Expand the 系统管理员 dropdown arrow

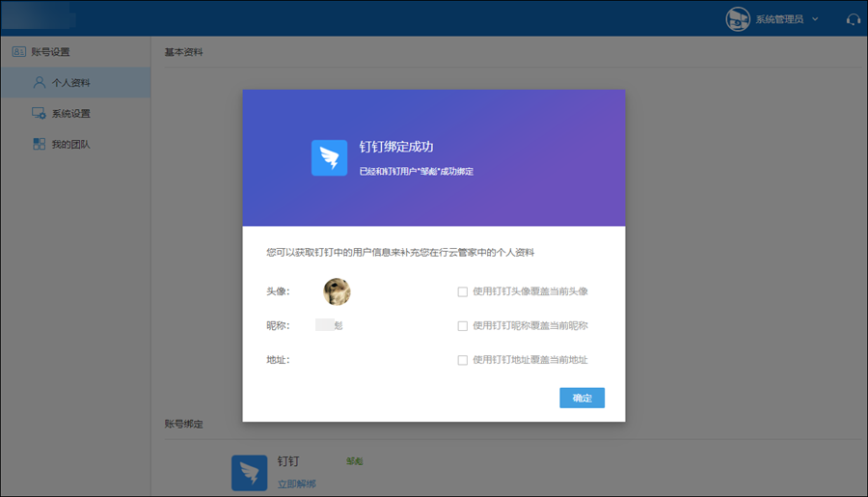815,19
